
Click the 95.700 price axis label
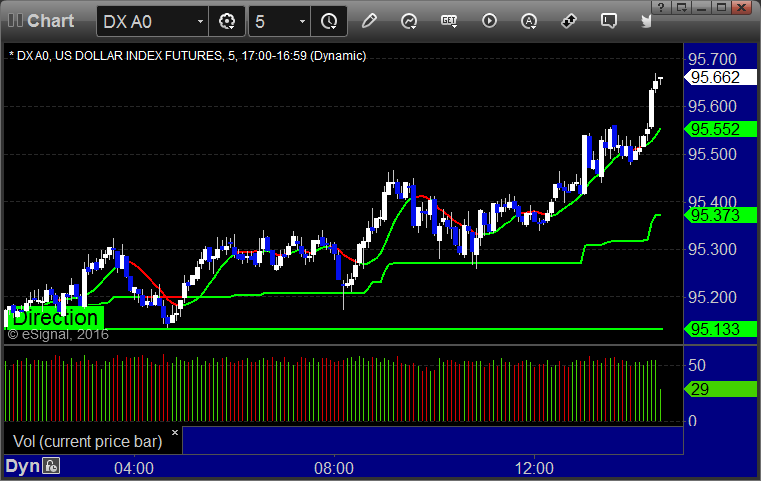pos(712,59)
